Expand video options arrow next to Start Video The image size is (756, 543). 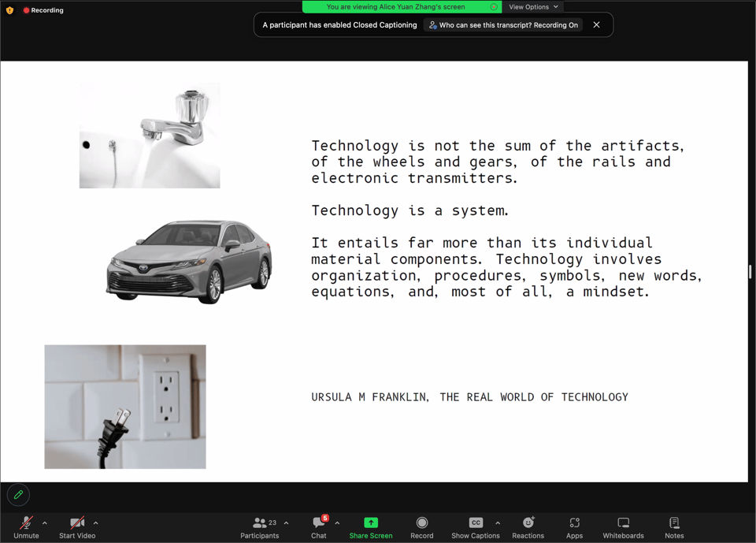[96, 523]
